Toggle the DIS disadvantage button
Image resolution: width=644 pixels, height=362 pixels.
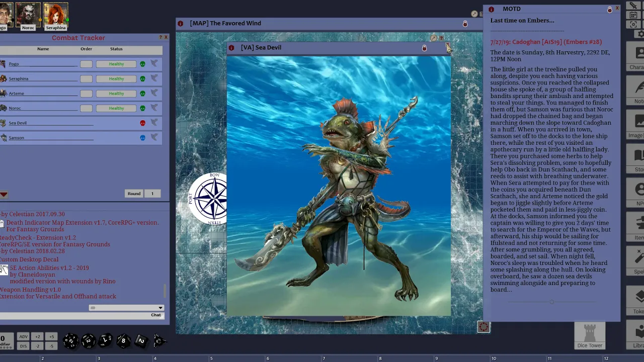point(23,346)
